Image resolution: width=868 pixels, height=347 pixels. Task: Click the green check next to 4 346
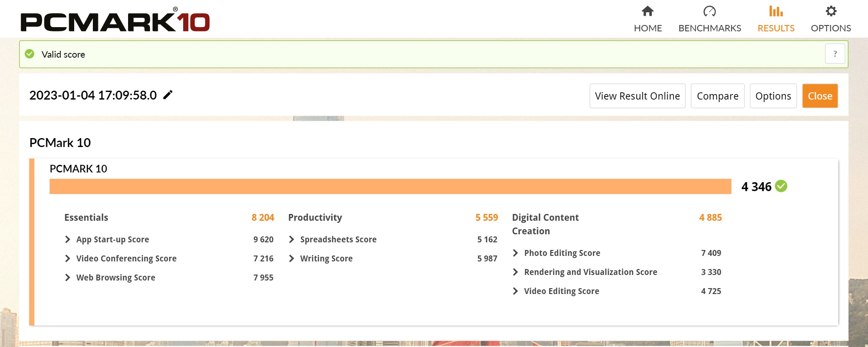[781, 186]
